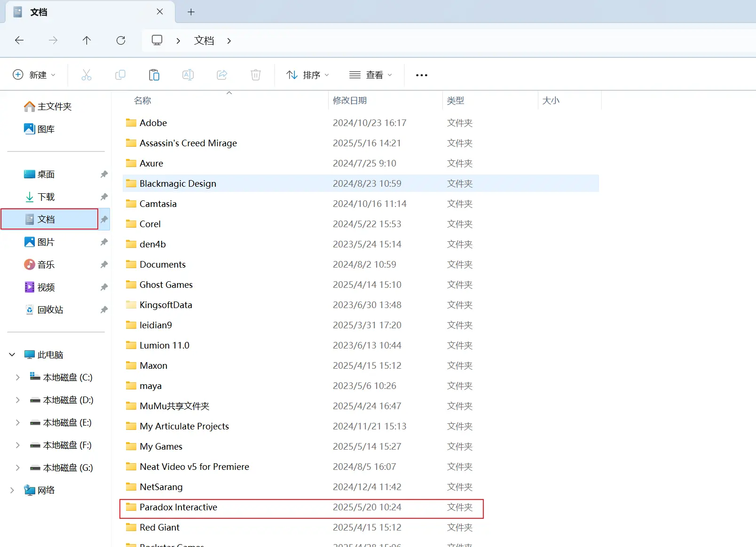The image size is (756, 547).
Task: Unpin 视频 from the sidebar
Action: coord(104,287)
